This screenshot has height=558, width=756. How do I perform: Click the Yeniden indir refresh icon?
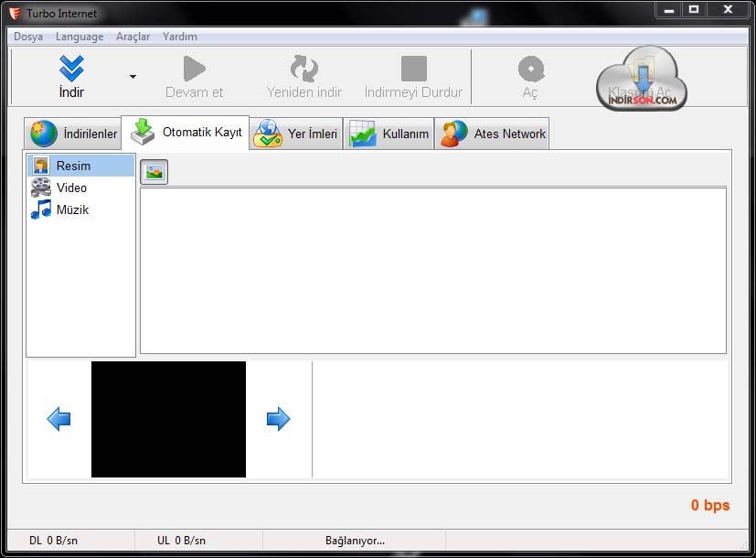(x=304, y=69)
